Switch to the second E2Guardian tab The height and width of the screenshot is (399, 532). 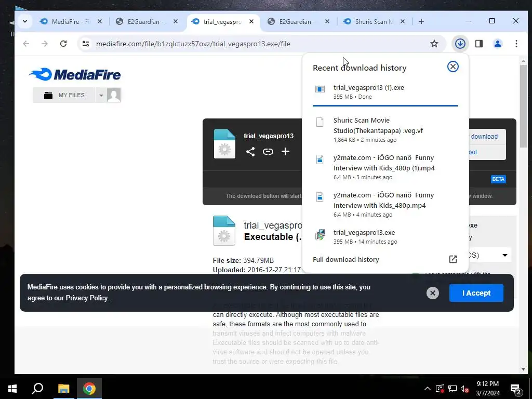coord(298,21)
